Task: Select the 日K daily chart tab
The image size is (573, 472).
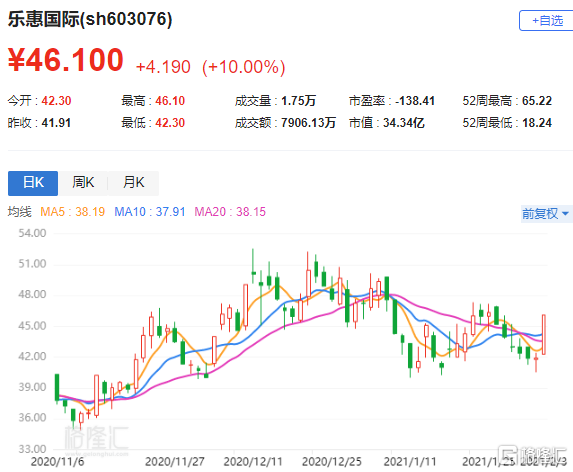Action: (x=33, y=183)
